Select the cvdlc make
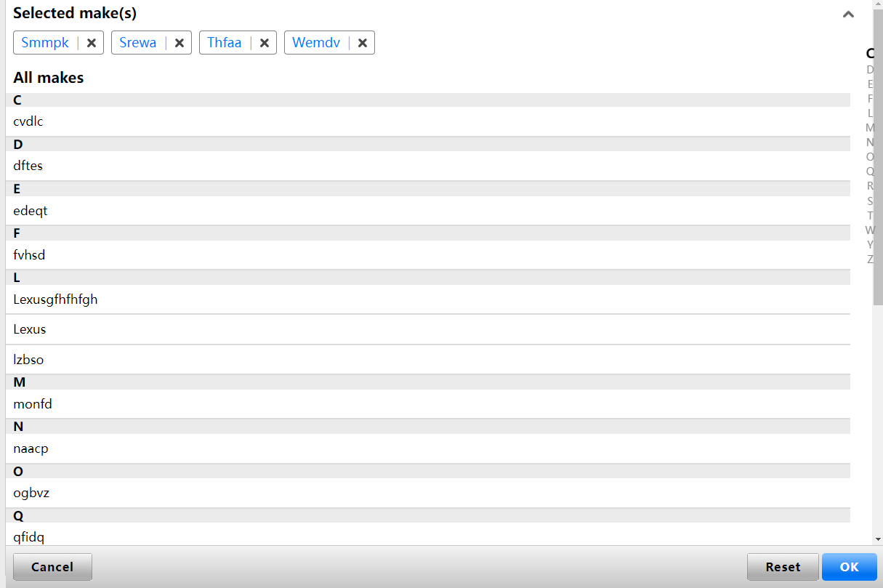Image resolution: width=883 pixels, height=588 pixels. tap(428, 121)
